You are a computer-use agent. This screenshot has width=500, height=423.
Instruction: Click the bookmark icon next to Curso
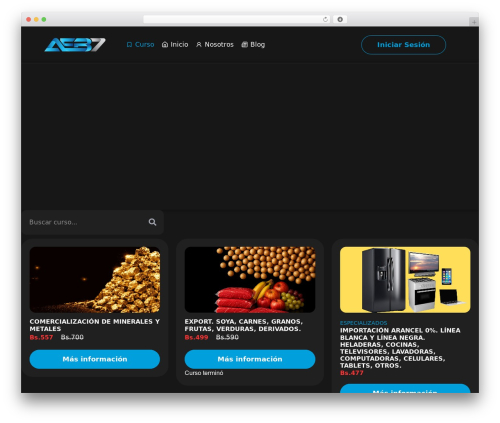point(129,45)
